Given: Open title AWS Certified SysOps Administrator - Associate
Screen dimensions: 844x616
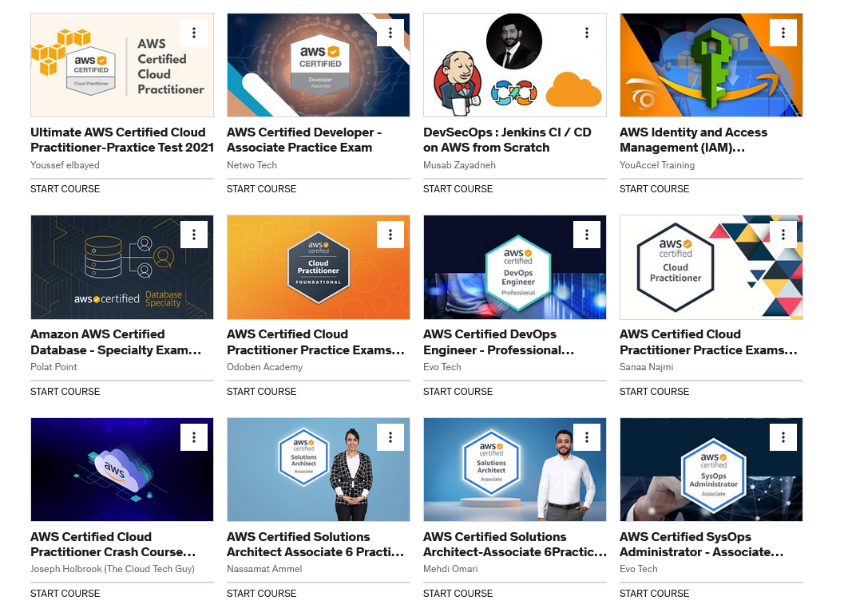Looking at the screenshot, I should point(701,544).
